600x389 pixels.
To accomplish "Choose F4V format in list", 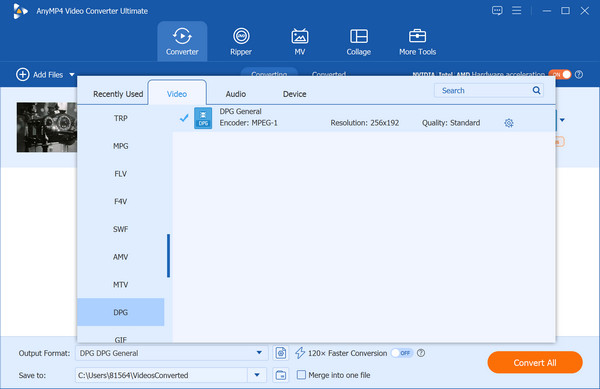I will tap(121, 202).
